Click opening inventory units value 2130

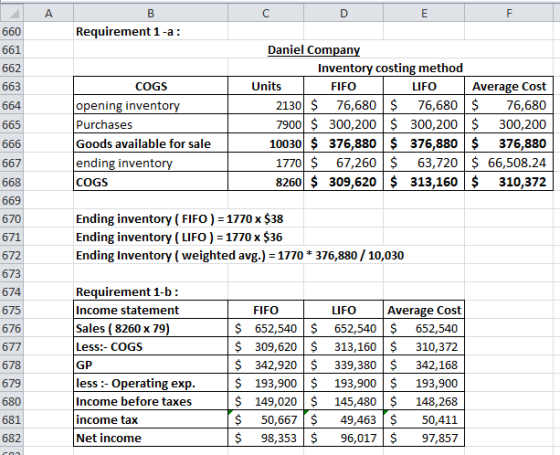266,105
